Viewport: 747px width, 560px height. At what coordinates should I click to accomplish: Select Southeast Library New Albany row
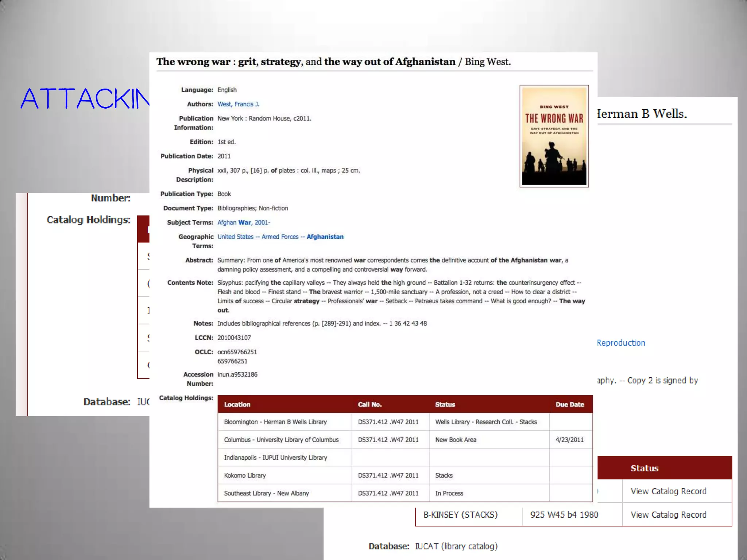coord(266,493)
